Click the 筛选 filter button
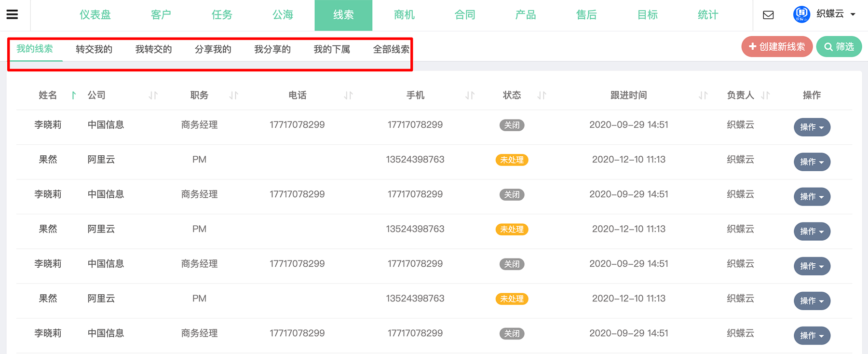 [x=839, y=47]
